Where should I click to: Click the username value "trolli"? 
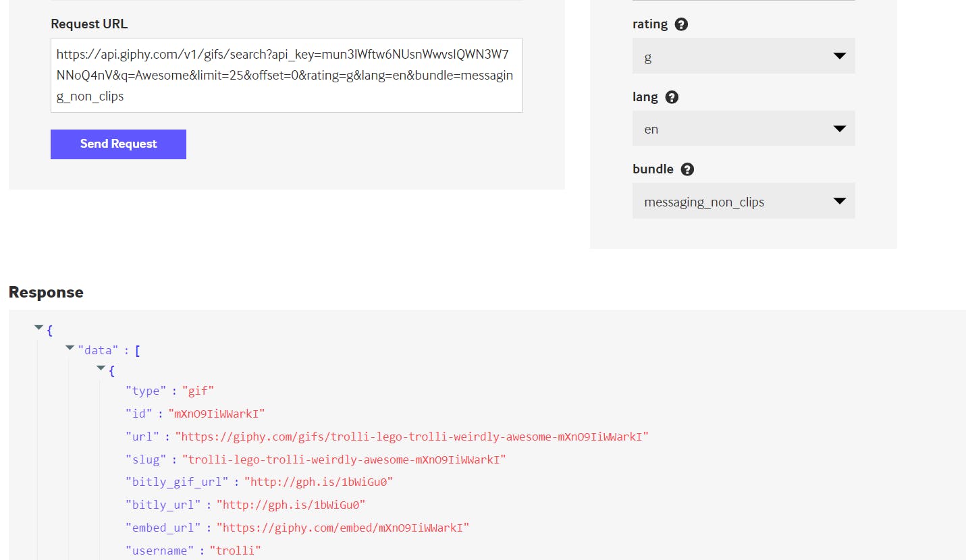coord(235,551)
